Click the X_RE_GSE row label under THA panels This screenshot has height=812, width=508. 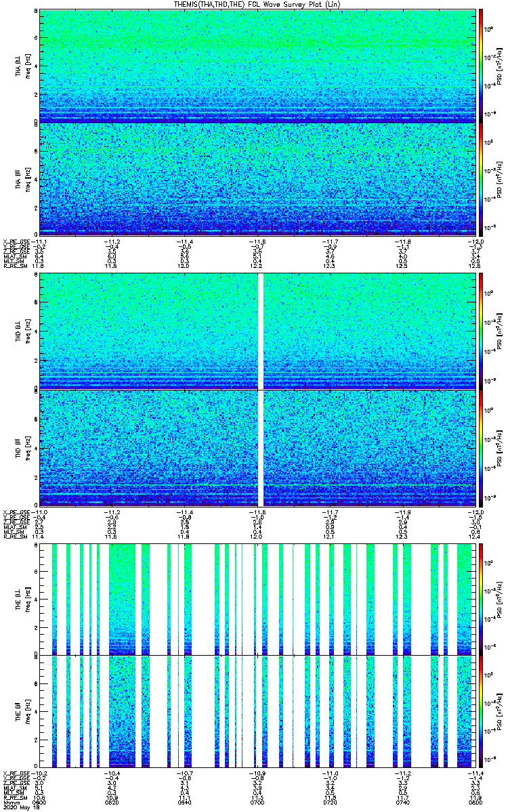(x=16, y=242)
